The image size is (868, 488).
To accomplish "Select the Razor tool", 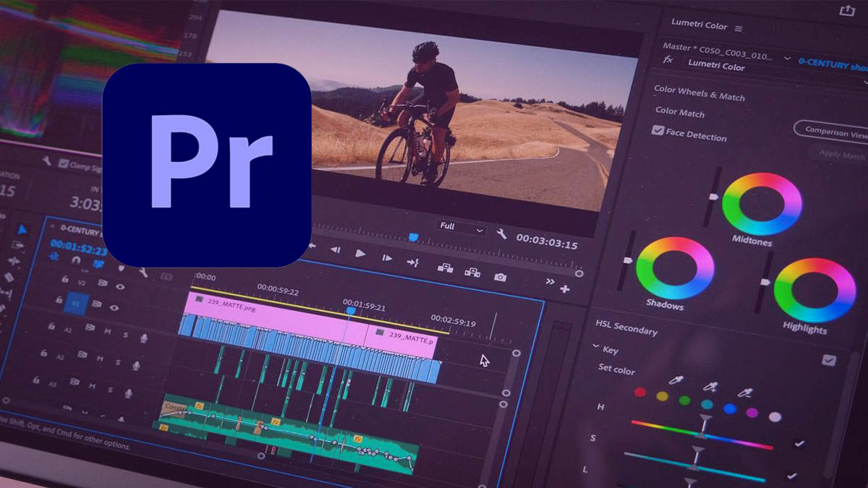I will click(x=9, y=277).
